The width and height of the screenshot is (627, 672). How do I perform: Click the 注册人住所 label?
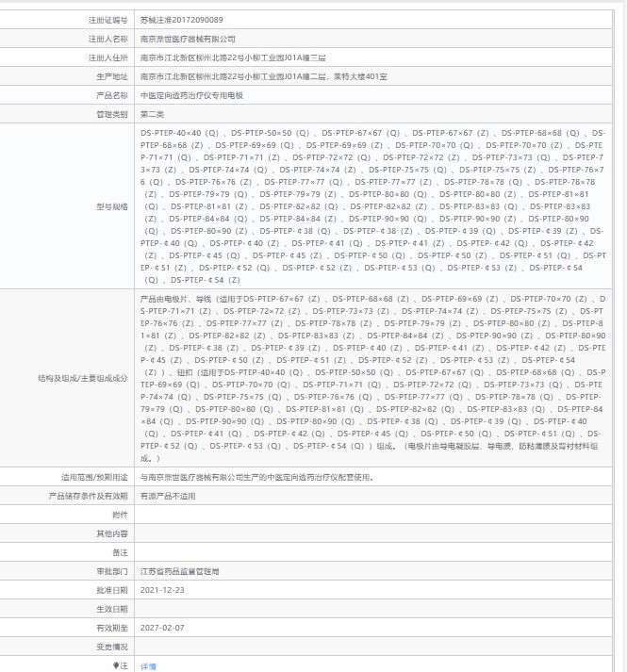pos(108,57)
